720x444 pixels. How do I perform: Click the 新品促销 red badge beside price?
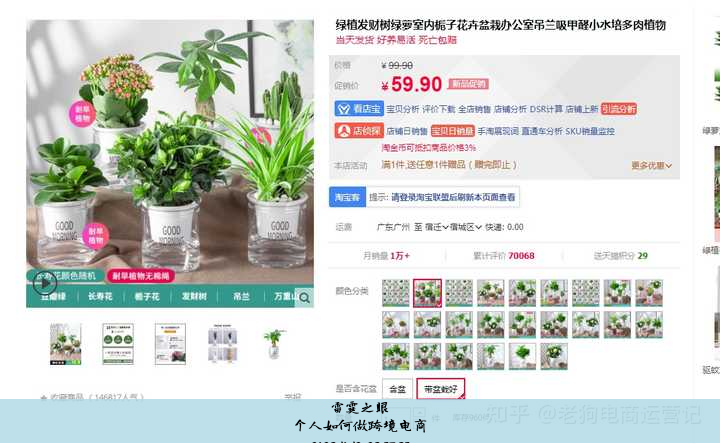[x=468, y=84]
